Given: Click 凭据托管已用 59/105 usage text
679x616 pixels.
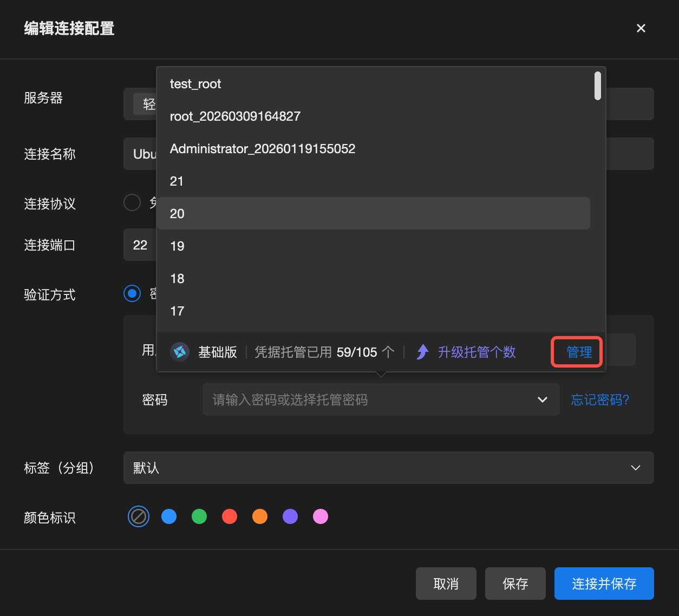Looking at the screenshot, I should (x=324, y=352).
